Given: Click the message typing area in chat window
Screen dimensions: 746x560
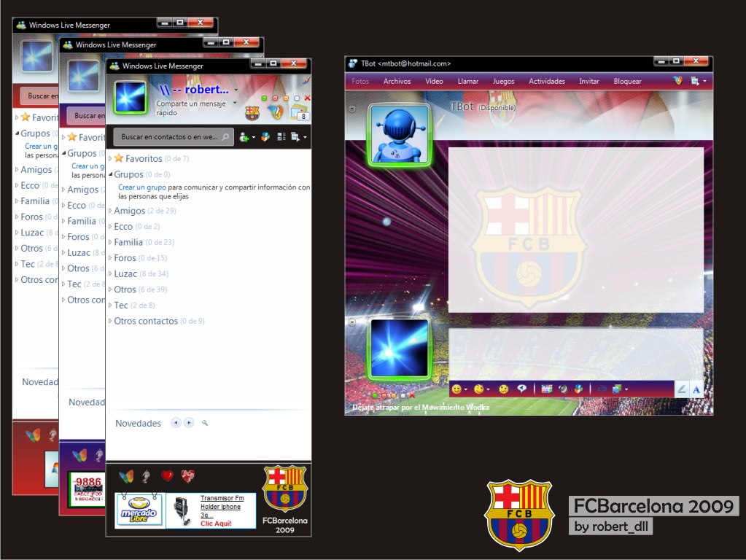Looking at the screenshot, I should (575, 354).
